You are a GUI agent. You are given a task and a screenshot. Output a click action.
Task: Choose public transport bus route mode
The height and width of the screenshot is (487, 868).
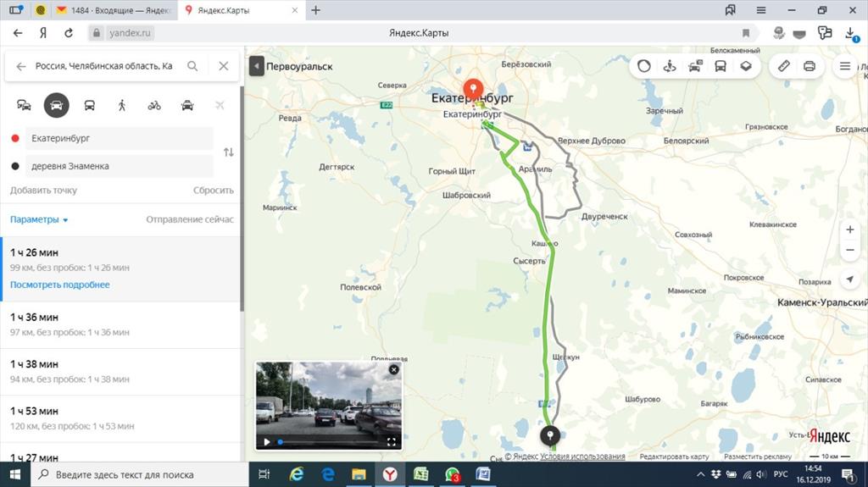(x=89, y=105)
